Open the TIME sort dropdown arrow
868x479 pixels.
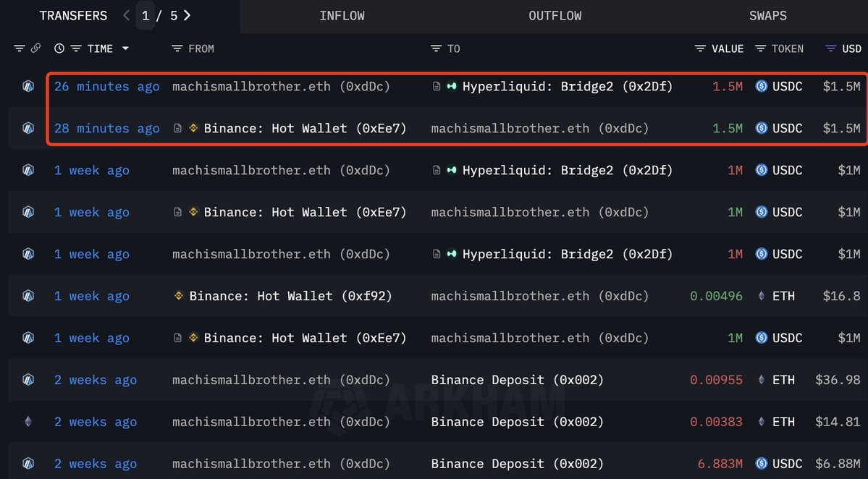pyautogui.click(x=125, y=48)
